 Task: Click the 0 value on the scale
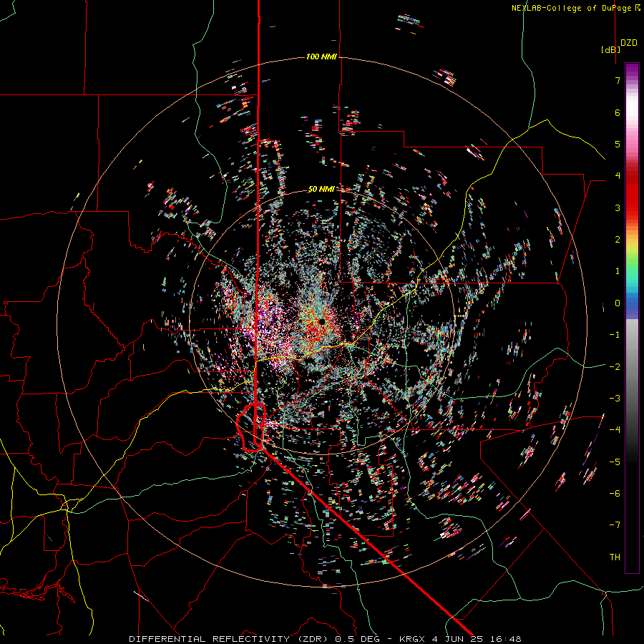[x=618, y=303]
